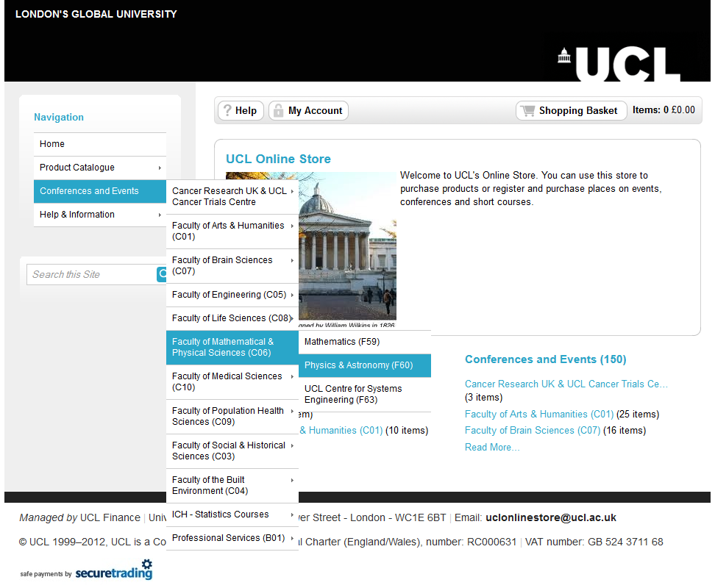Viewport: 715px width, 588px height.
Task: Open the Shopping Basket button
Action: (x=572, y=111)
